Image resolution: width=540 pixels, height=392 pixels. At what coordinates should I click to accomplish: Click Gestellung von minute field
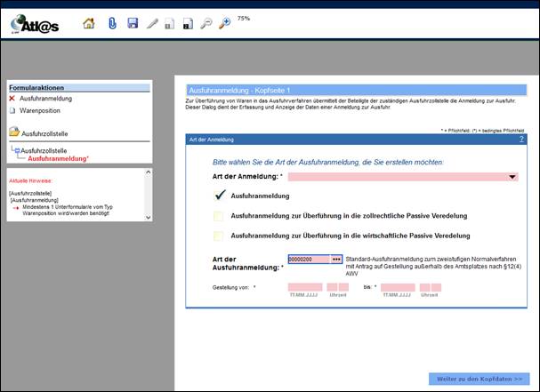coord(343,287)
